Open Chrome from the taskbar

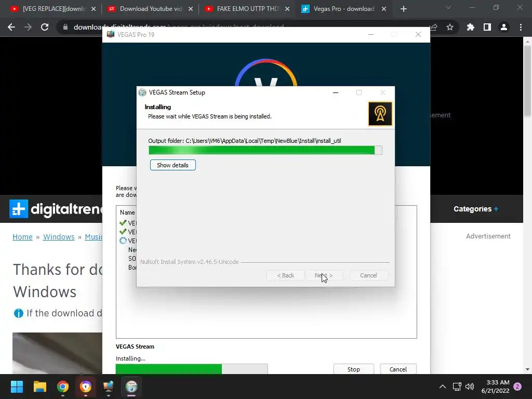click(63, 387)
